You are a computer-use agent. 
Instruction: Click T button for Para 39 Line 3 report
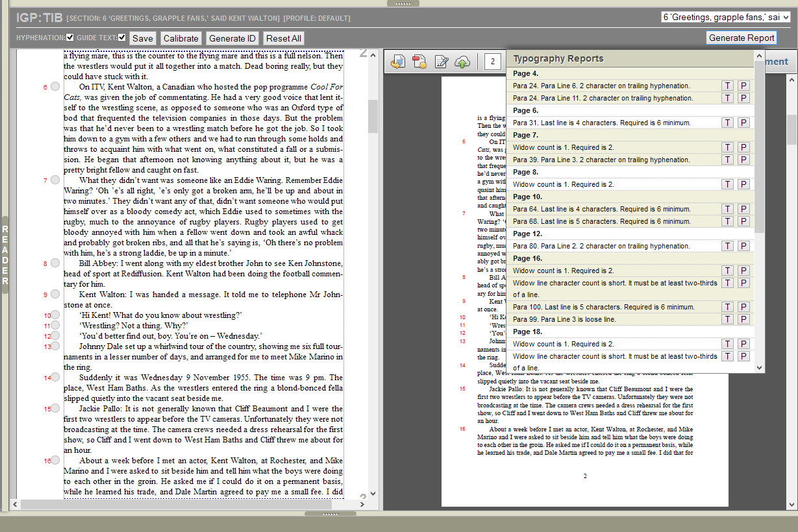[x=728, y=160]
